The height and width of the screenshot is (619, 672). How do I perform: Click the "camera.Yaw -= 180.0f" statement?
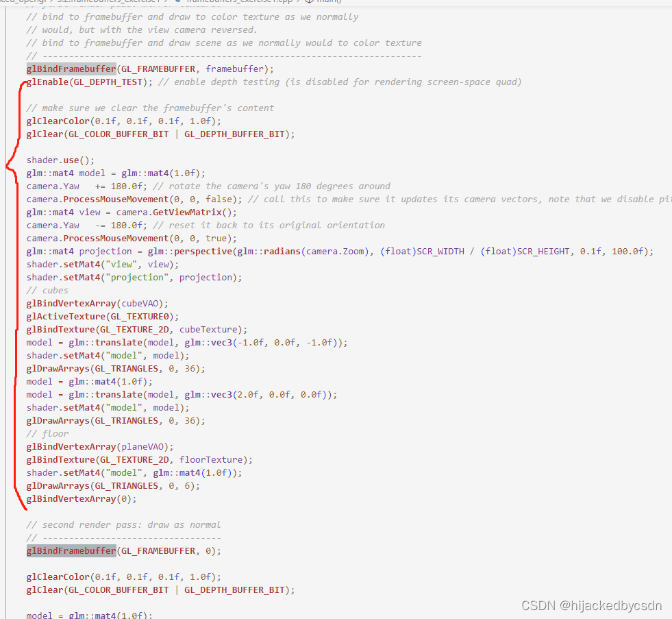86,226
